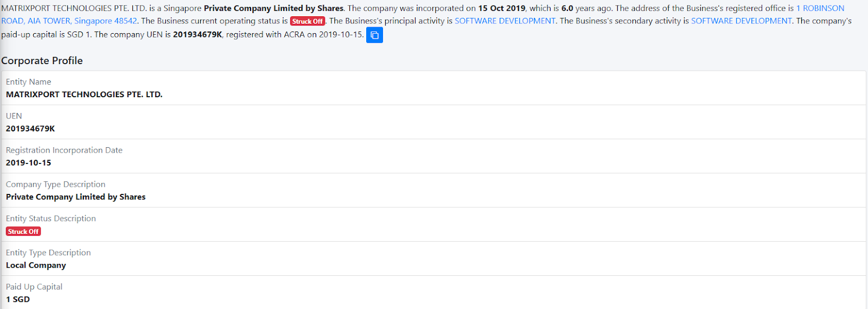Click the blue copy summary icon

[374, 35]
